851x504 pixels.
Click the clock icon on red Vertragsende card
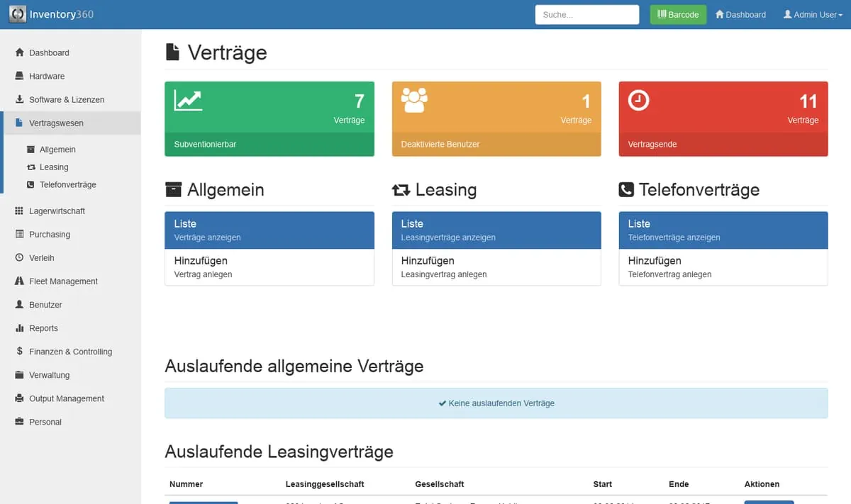pos(638,101)
